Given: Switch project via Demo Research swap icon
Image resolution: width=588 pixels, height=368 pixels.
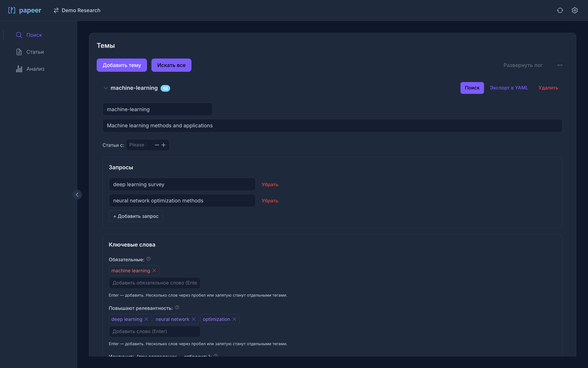Looking at the screenshot, I should (x=56, y=10).
